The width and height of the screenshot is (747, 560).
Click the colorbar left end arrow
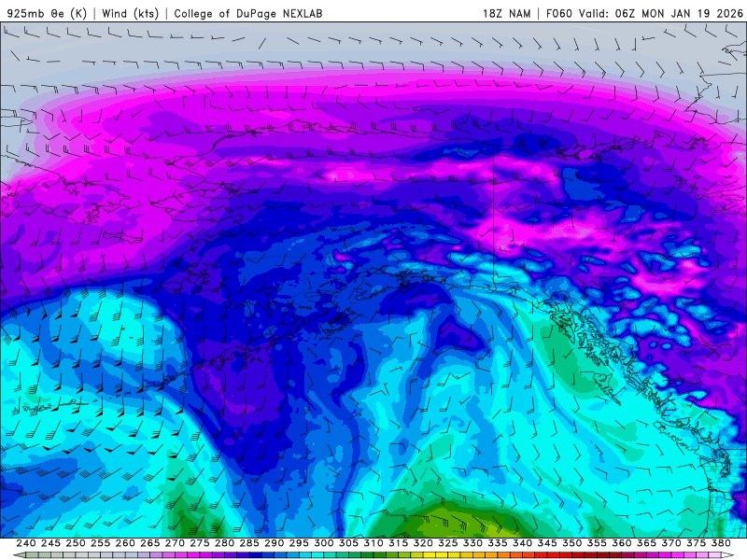point(19,555)
